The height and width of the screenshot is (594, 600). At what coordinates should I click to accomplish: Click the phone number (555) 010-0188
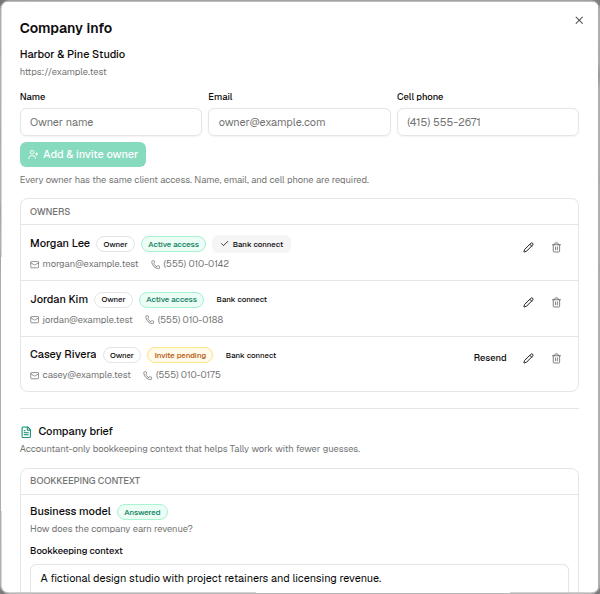click(190, 320)
